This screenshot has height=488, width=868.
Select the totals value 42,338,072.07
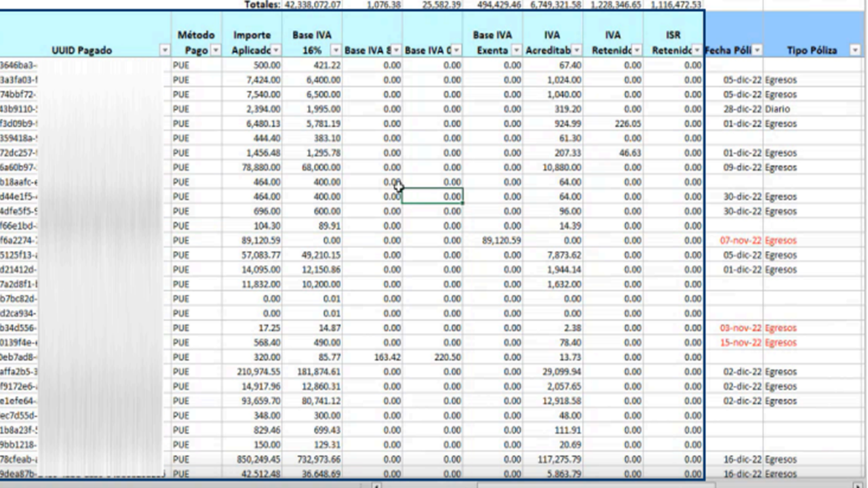click(x=312, y=4)
